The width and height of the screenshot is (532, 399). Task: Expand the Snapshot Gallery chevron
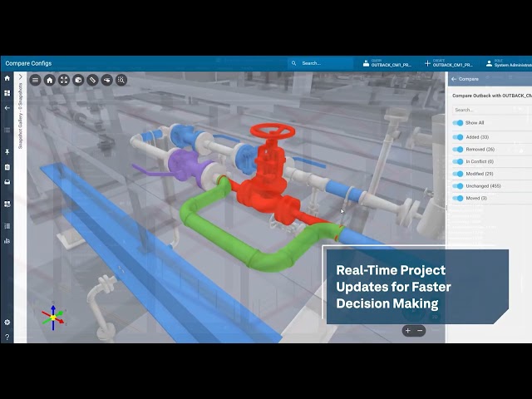click(20, 77)
